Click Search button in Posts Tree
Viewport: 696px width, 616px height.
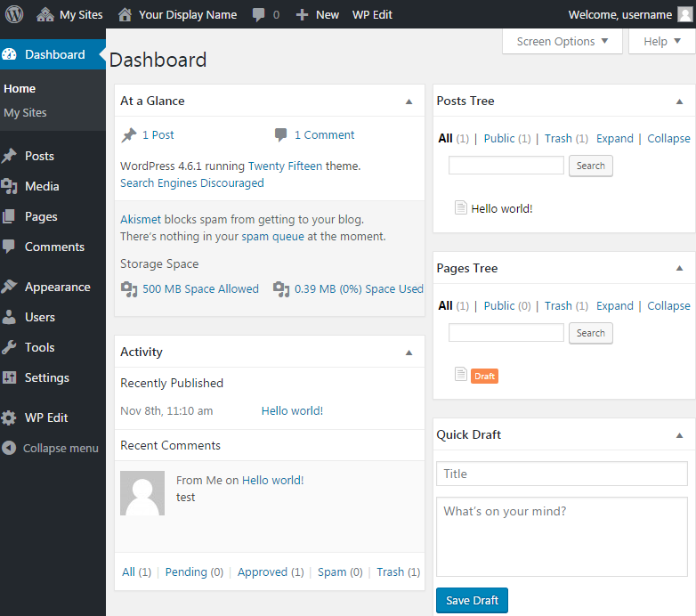coord(591,166)
